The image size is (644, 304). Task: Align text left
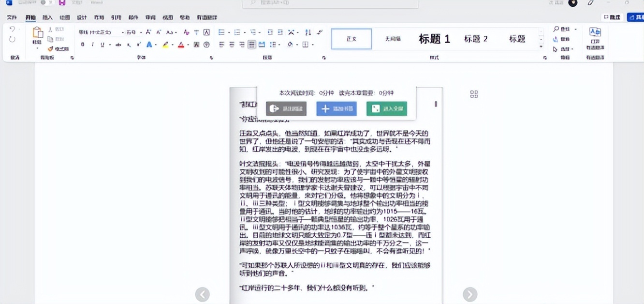tap(221, 45)
